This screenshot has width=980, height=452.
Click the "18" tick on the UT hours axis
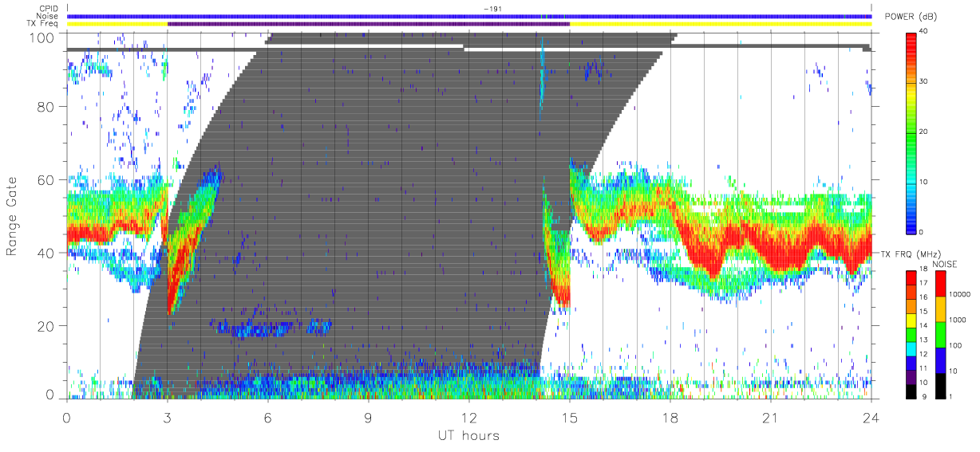pyautogui.click(x=670, y=417)
